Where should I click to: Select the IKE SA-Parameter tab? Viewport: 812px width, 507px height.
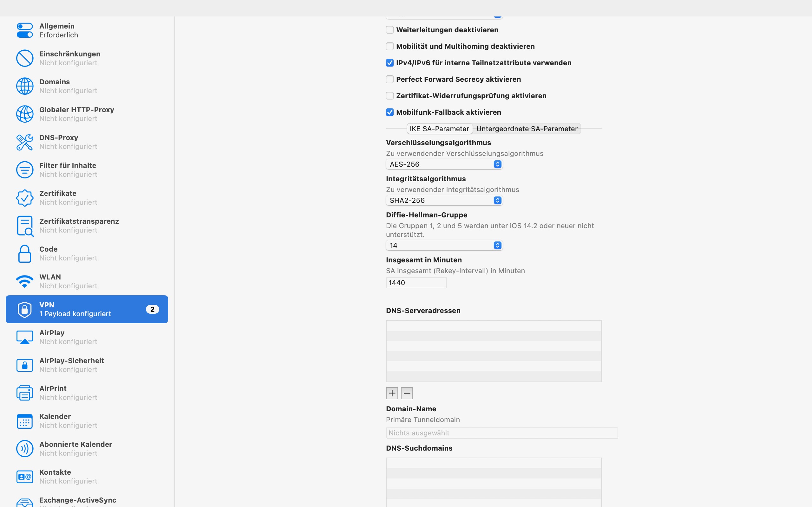pos(439,129)
